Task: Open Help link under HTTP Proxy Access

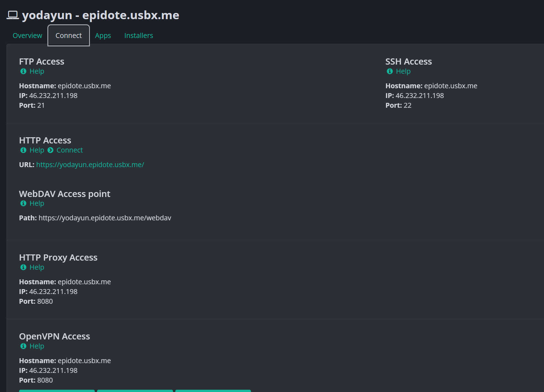Action: tap(37, 267)
